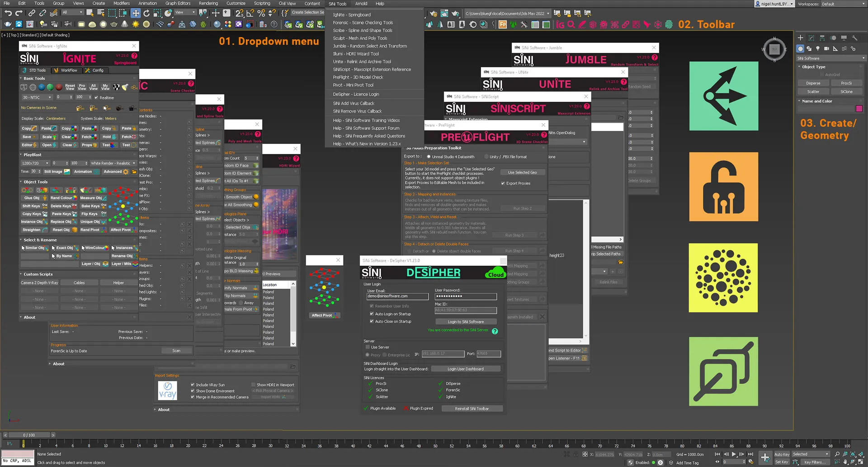The image size is (868, 467).
Task: Click Use Selected Geo button
Action: 522,172
